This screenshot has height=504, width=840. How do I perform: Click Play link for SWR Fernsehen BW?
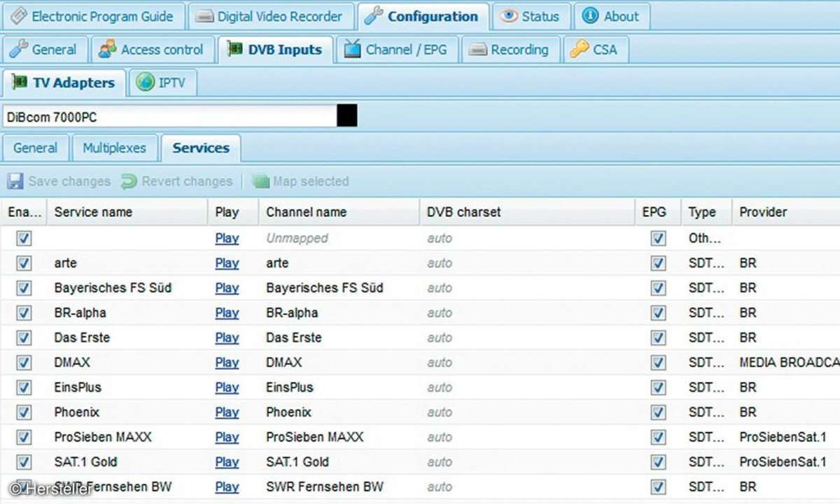(227, 486)
